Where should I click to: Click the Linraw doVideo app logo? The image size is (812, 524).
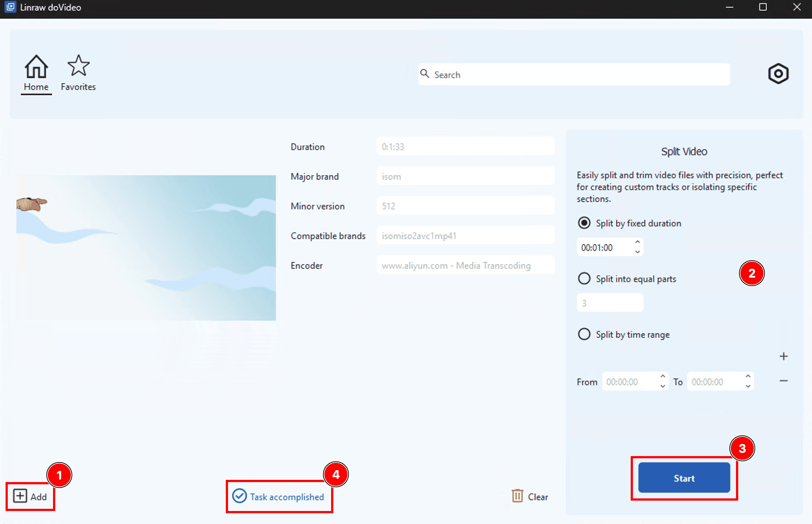point(10,7)
